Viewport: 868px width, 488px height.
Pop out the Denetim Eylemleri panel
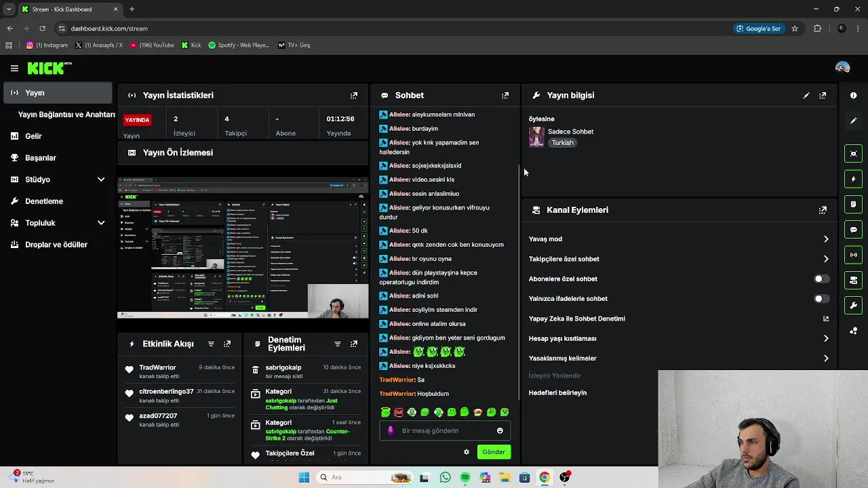click(354, 344)
